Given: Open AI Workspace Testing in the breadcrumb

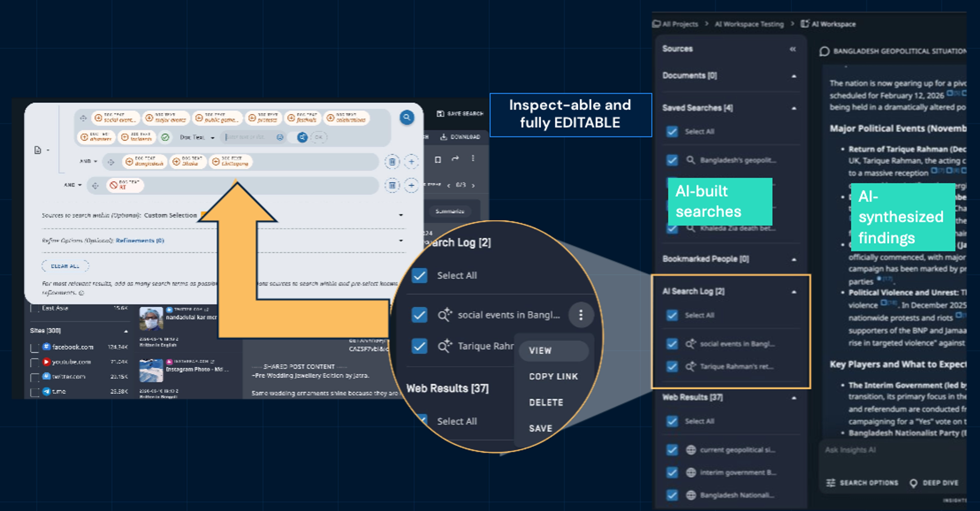Looking at the screenshot, I should pos(749,24).
